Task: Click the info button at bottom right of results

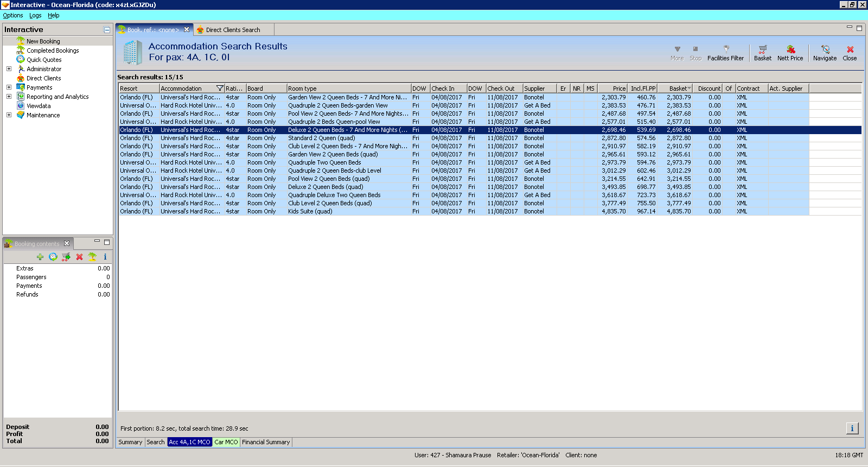Action: [852, 428]
